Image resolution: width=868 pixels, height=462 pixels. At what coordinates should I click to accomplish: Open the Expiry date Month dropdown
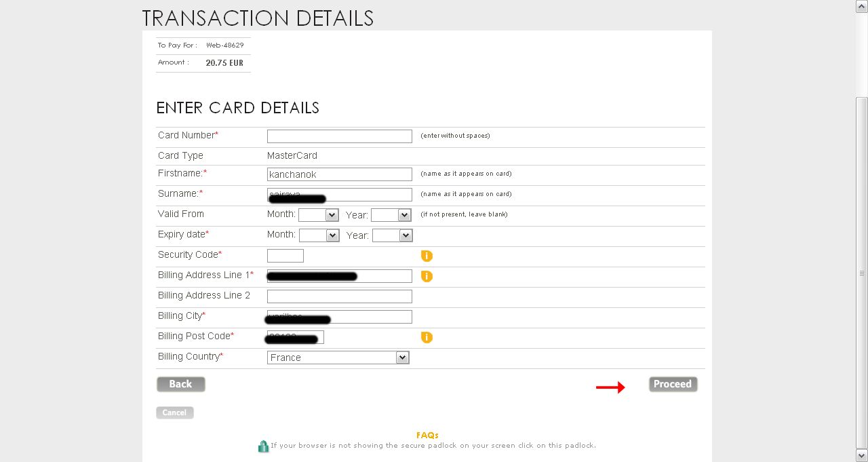click(x=319, y=235)
